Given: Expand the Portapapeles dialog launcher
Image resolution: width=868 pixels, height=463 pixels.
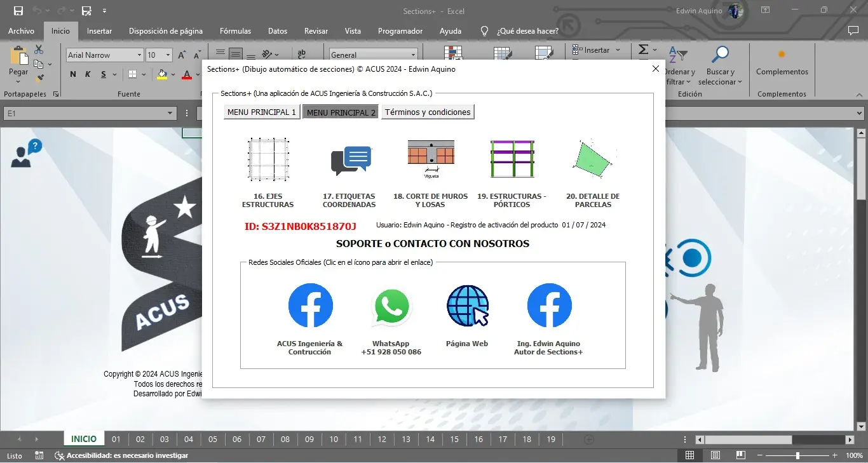Looking at the screenshot, I should point(56,94).
